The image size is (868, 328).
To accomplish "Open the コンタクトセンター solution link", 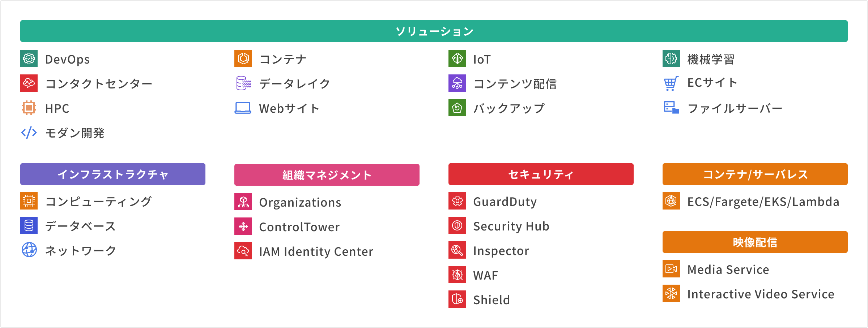I will [x=99, y=83].
